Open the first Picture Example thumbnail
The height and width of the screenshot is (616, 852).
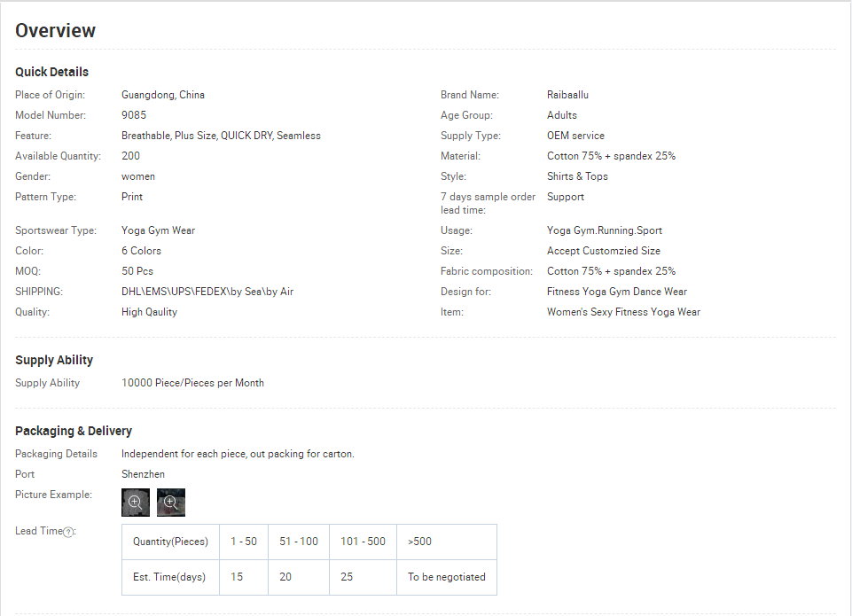tap(136, 503)
